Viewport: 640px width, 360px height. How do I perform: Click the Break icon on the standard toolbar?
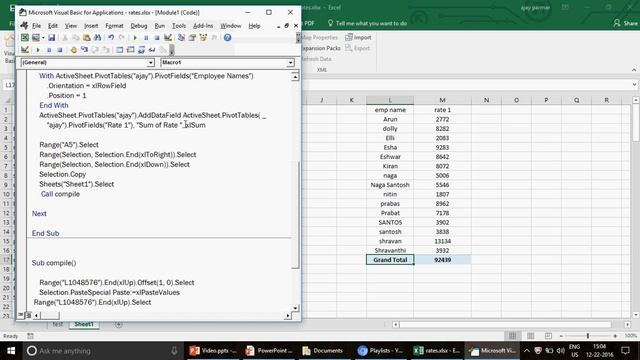146,38
